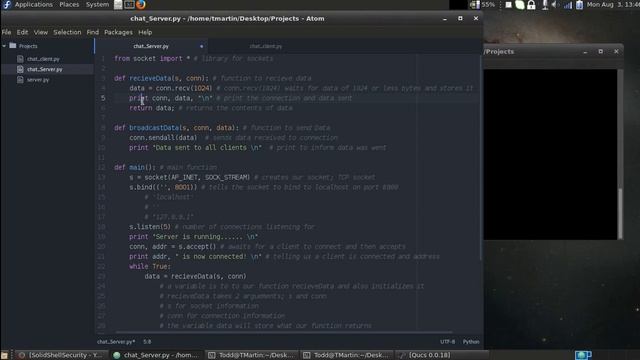Click the chat_client.py file icon in tree

(x=20, y=59)
